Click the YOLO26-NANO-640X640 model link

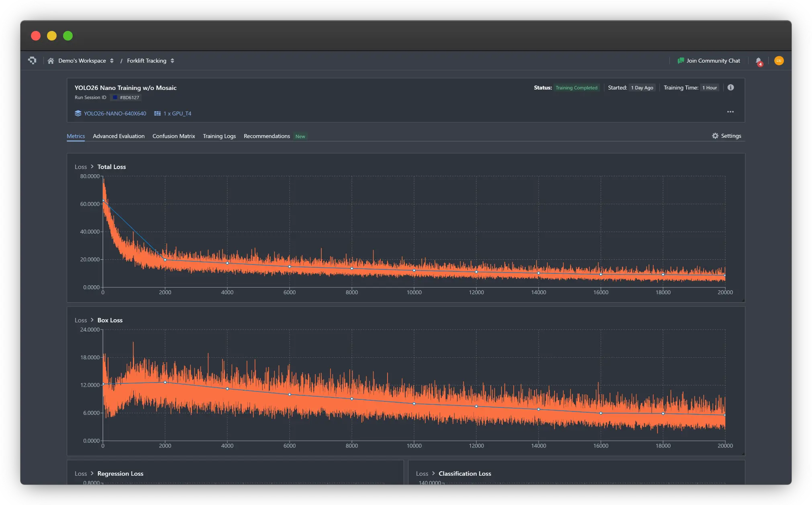(x=115, y=114)
